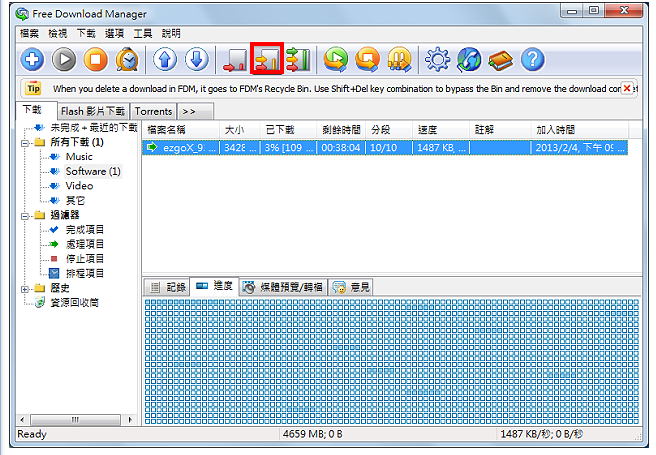
Task: Open the 選項 menu
Action: click(x=115, y=33)
